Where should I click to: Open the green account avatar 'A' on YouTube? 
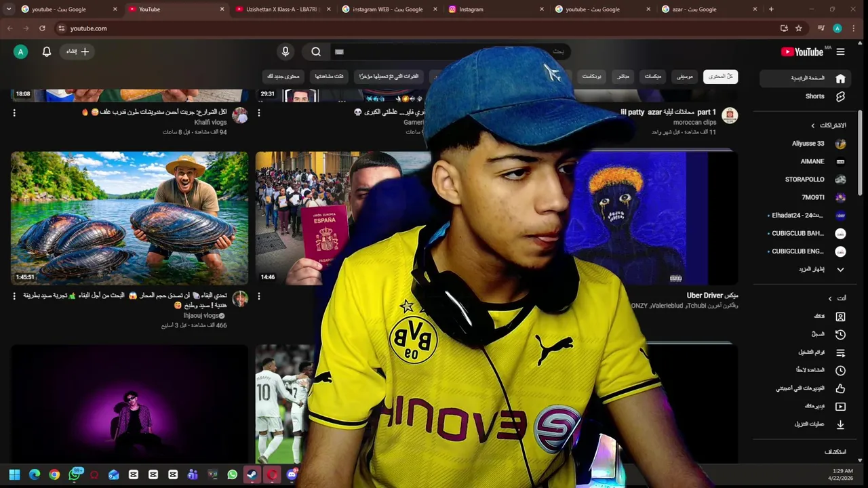pos(21,52)
